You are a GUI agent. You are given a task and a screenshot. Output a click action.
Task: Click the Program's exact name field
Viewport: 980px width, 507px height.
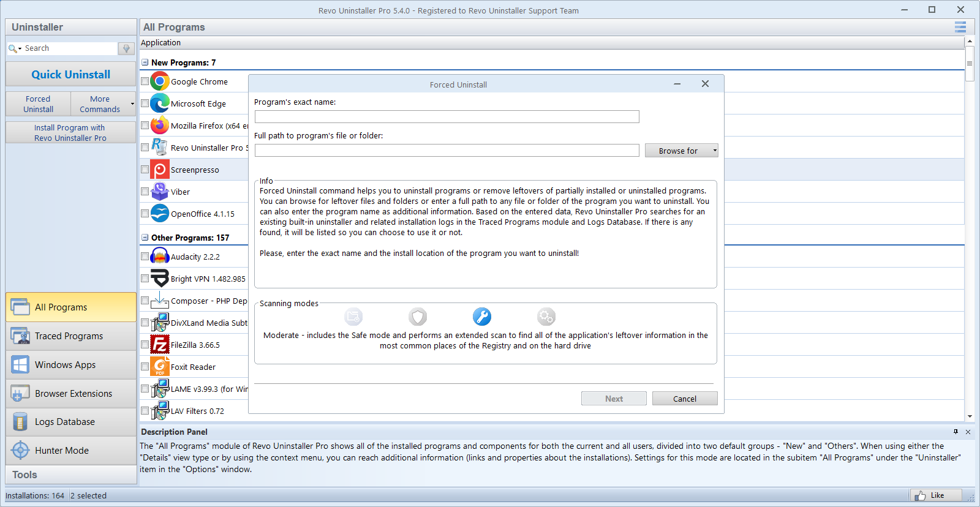click(447, 117)
